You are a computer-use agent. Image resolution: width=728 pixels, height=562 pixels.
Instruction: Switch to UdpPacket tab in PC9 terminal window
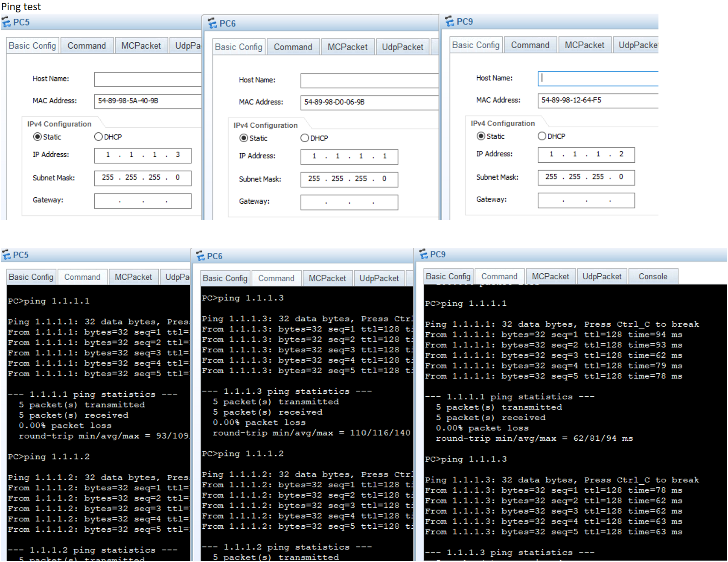point(602,276)
